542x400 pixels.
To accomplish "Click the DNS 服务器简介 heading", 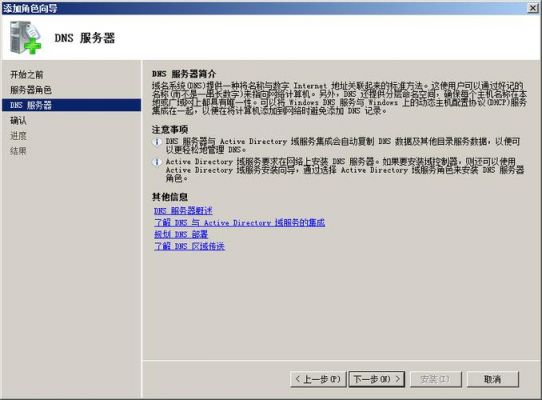I will (x=184, y=74).
